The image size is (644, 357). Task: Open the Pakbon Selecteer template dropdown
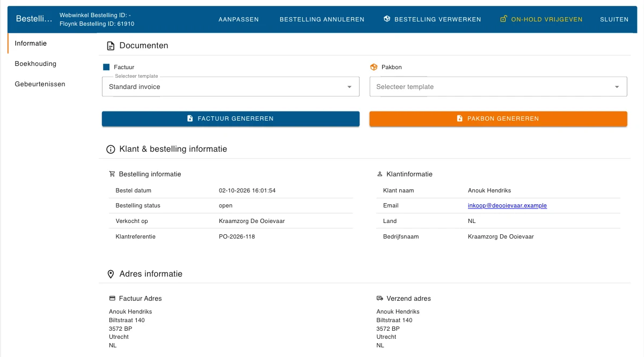pyautogui.click(x=499, y=87)
